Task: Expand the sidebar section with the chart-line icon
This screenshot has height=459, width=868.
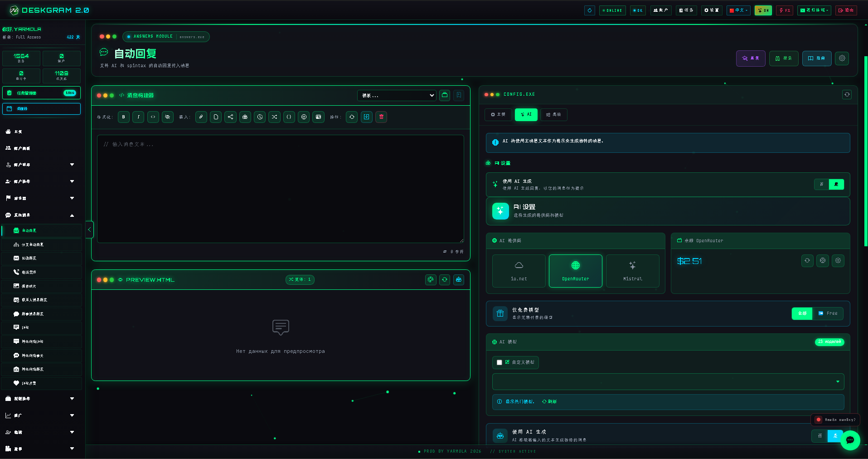Action: coord(41,415)
